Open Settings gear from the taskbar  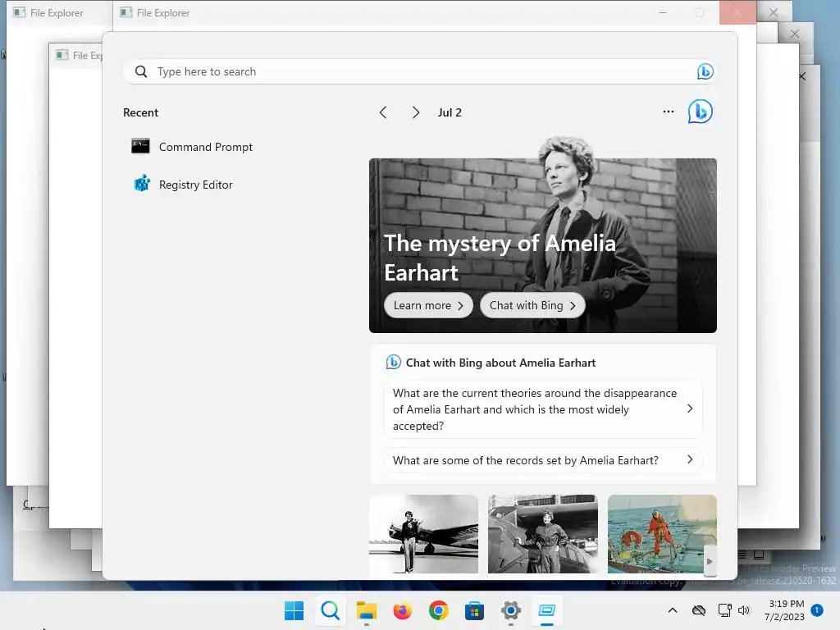tap(510, 610)
